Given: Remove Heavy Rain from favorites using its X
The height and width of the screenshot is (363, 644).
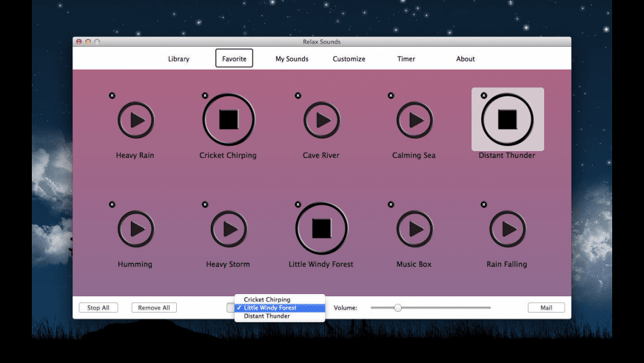Looking at the screenshot, I should click(113, 96).
